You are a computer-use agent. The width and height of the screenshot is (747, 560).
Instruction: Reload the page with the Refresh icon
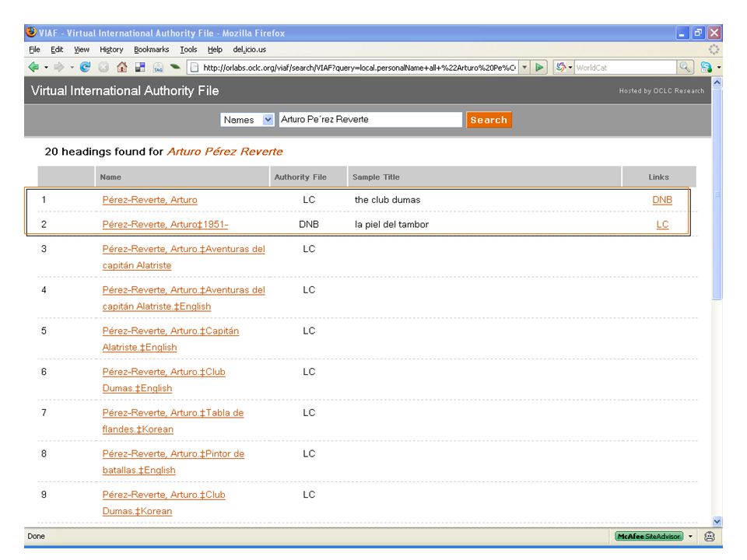pyautogui.click(x=86, y=67)
